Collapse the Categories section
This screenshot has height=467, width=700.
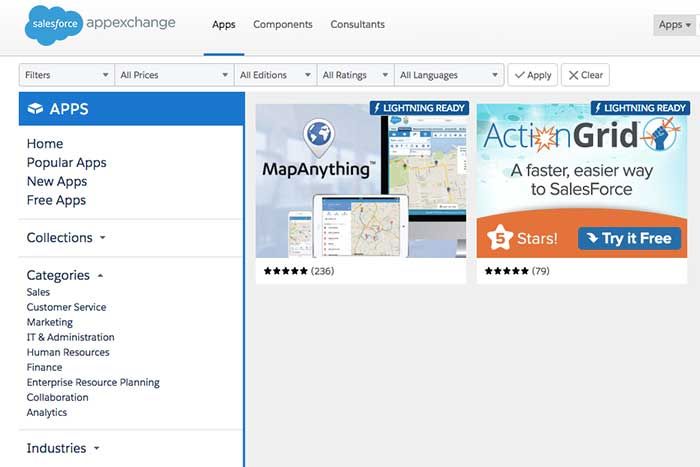(x=65, y=275)
